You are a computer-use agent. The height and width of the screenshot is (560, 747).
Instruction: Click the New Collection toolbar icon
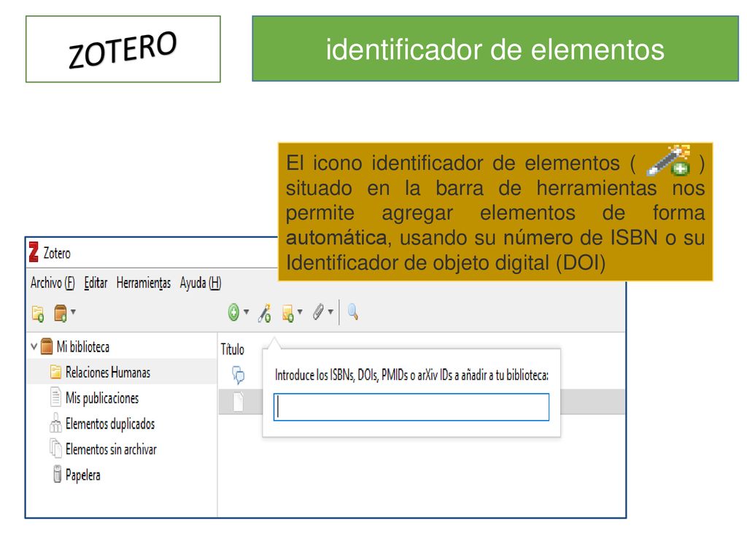click(38, 314)
